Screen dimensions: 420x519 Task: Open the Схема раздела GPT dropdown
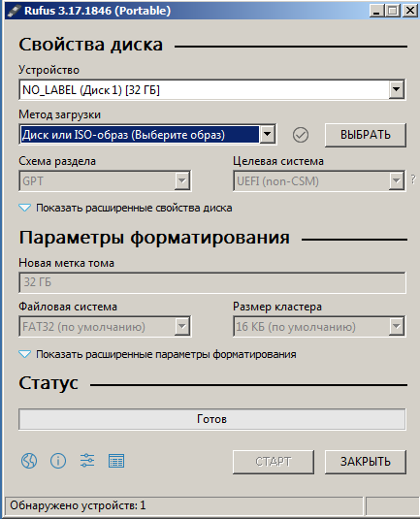pyautogui.click(x=105, y=180)
